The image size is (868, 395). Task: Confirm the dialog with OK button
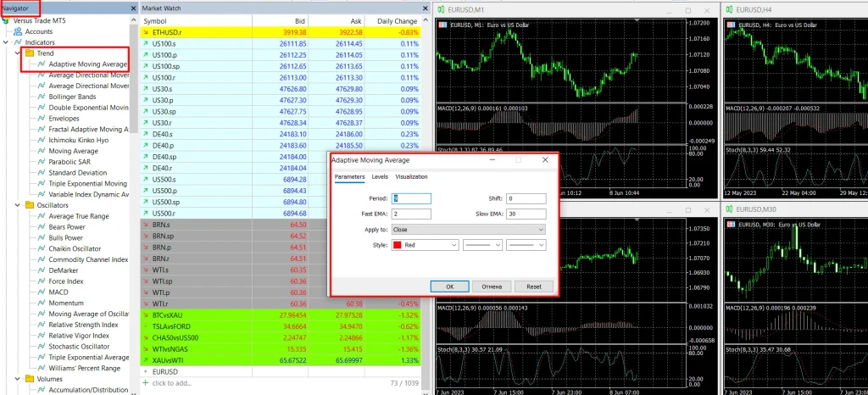(x=449, y=287)
